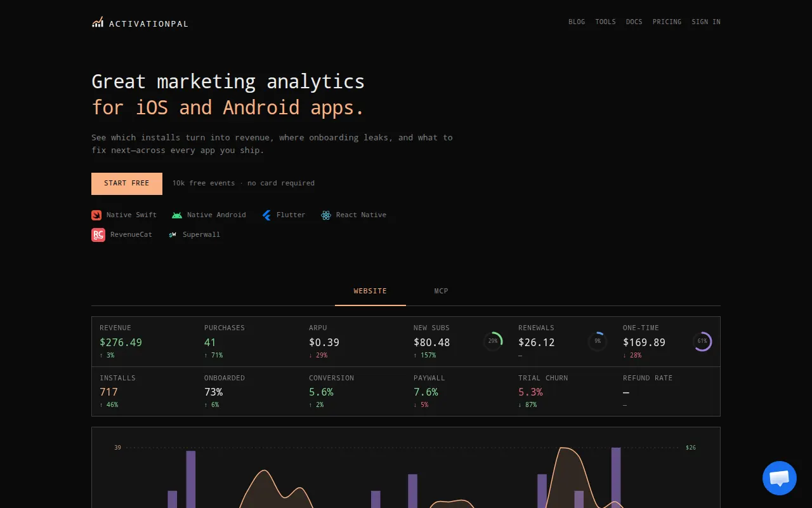
Task: Select the Revenue $276.49 value
Action: point(121,342)
